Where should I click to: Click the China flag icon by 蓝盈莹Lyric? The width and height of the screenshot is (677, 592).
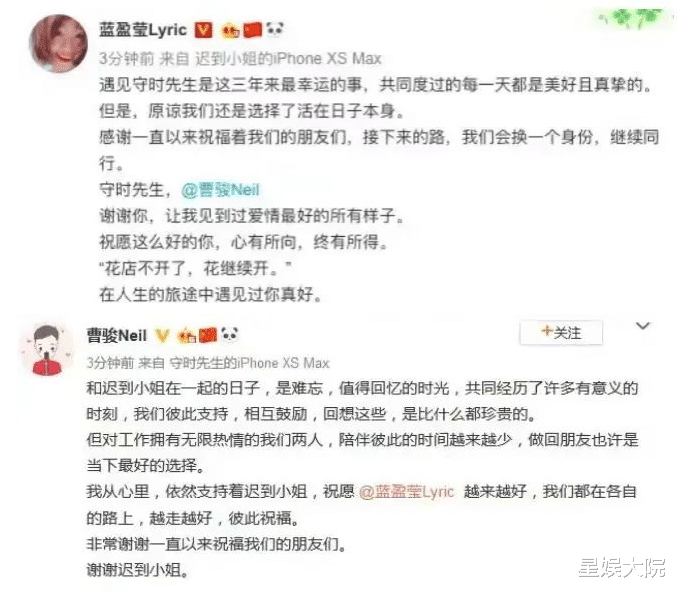(x=253, y=30)
